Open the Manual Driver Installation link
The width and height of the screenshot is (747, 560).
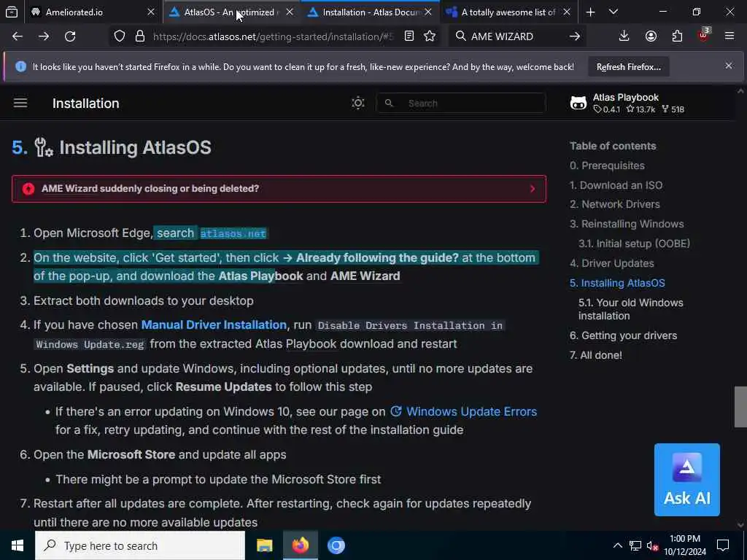(214, 324)
